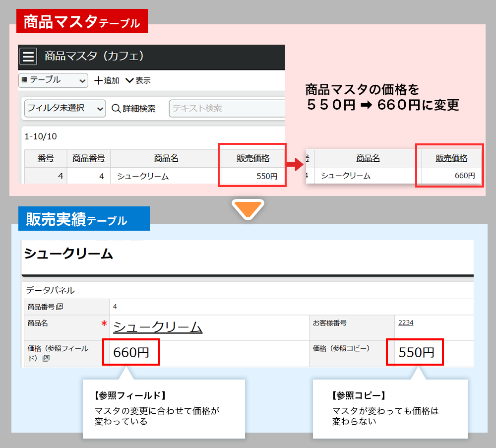Open customer number 2234 link

pyautogui.click(x=406, y=322)
